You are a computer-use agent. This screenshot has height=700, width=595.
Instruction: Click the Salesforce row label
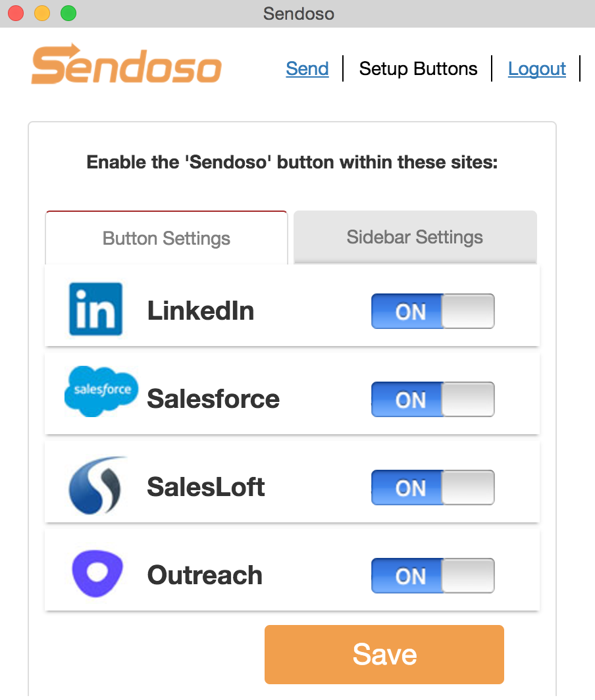(213, 399)
